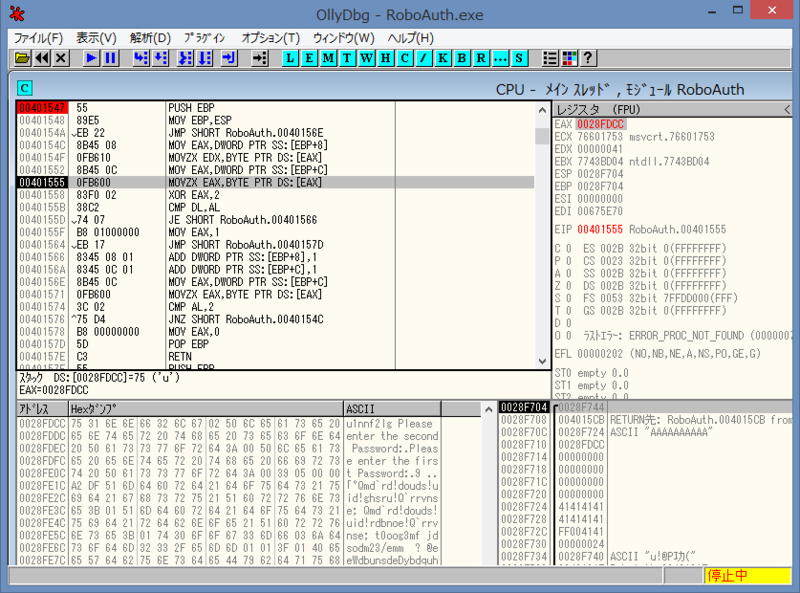Open References window with R button

pos(481,58)
